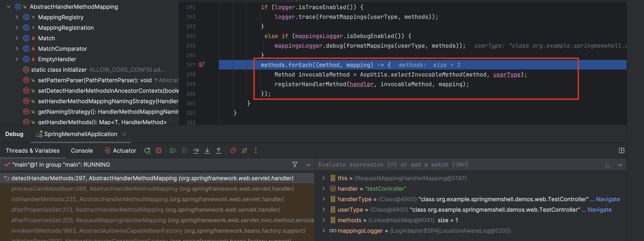
Task: Click the Match class icon
Action: tap(26, 38)
